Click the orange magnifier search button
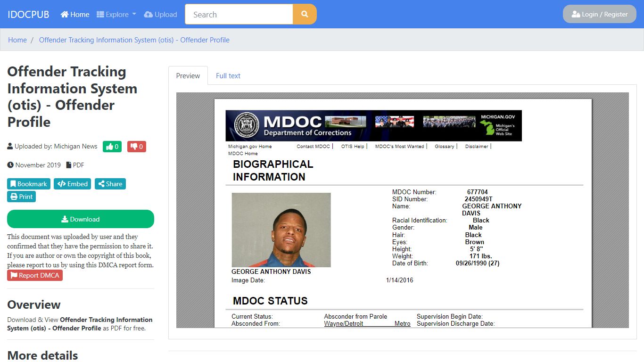This screenshot has width=644, height=362. pos(305,14)
